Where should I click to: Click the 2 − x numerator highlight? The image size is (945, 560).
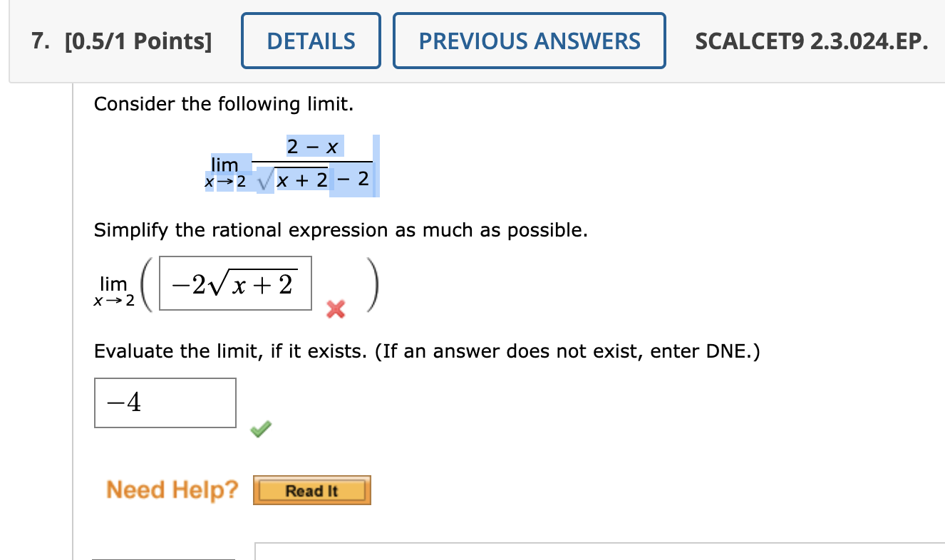click(314, 145)
